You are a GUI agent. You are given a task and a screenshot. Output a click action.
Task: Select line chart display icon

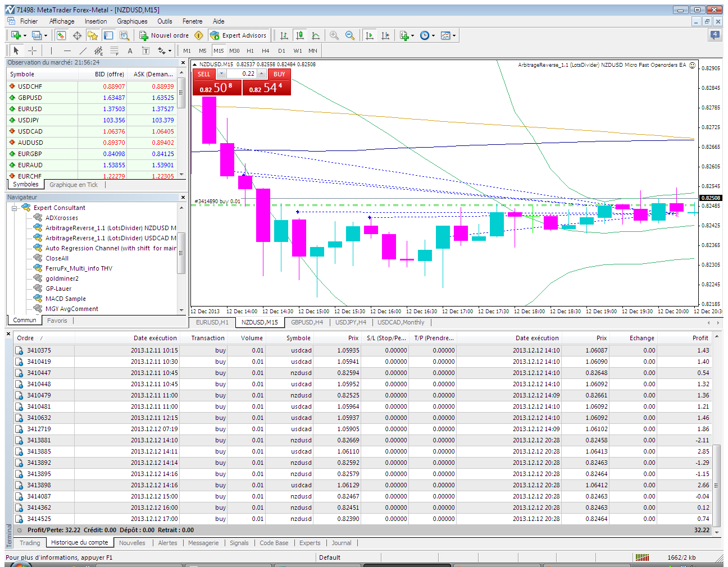[x=316, y=35]
